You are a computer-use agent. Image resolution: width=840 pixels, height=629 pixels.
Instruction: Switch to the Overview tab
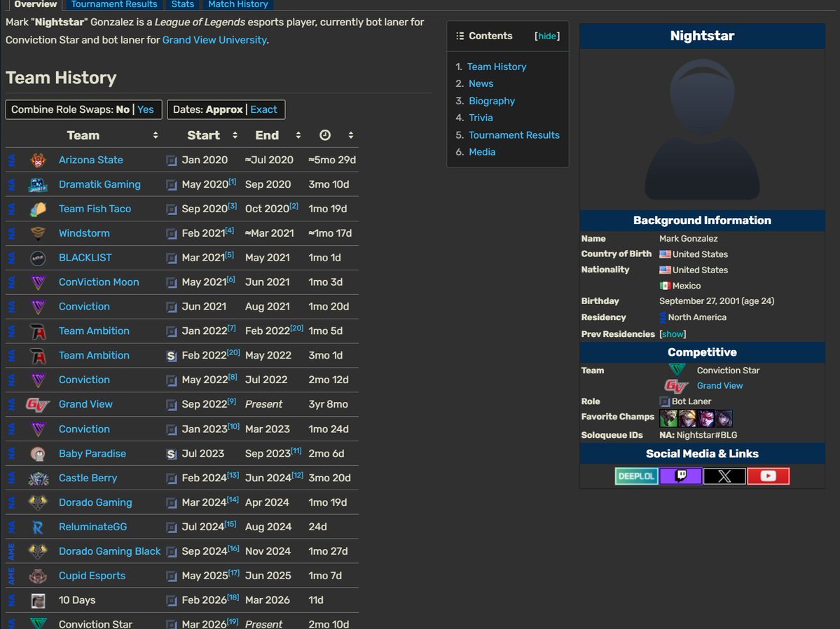tap(35, 4)
